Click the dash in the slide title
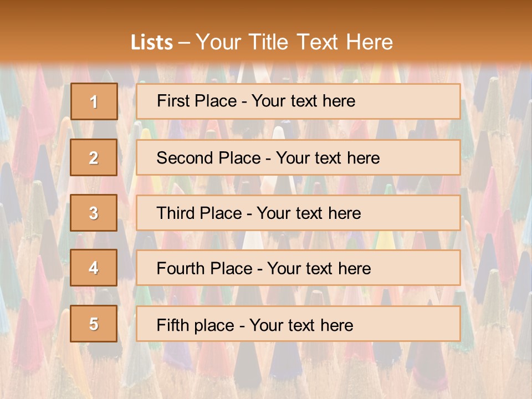The width and height of the screenshot is (532, 399). [x=185, y=43]
